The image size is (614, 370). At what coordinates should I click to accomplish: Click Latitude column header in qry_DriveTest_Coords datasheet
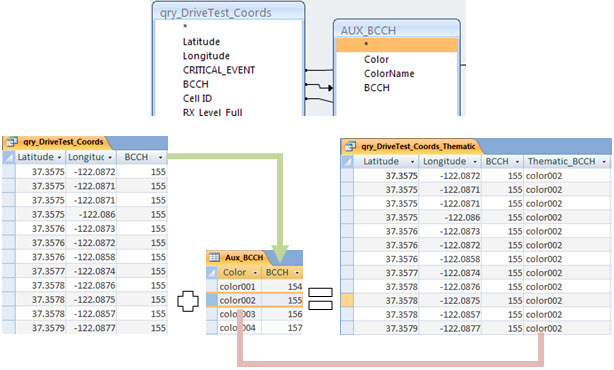click(x=40, y=157)
